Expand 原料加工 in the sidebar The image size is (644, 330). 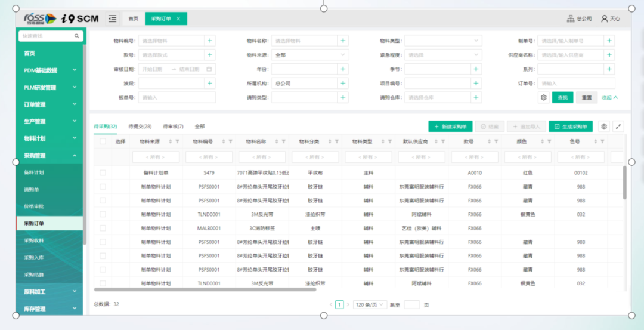coord(49,291)
